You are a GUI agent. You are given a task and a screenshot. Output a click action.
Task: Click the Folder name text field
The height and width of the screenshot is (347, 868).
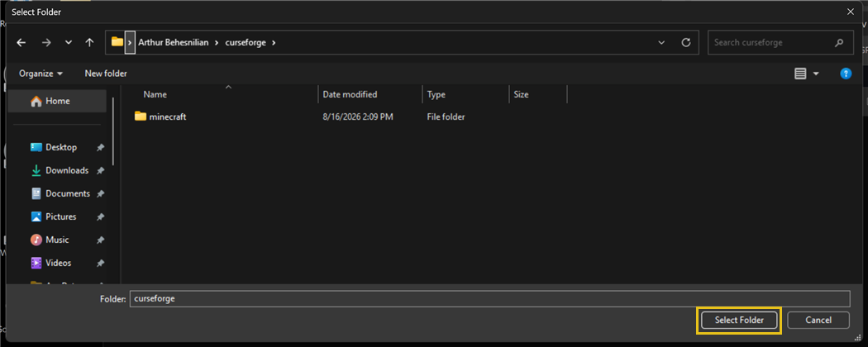click(x=489, y=298)
